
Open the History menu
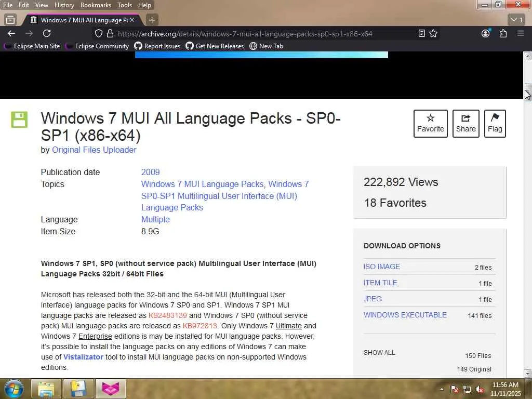click(x=64, y=5)
